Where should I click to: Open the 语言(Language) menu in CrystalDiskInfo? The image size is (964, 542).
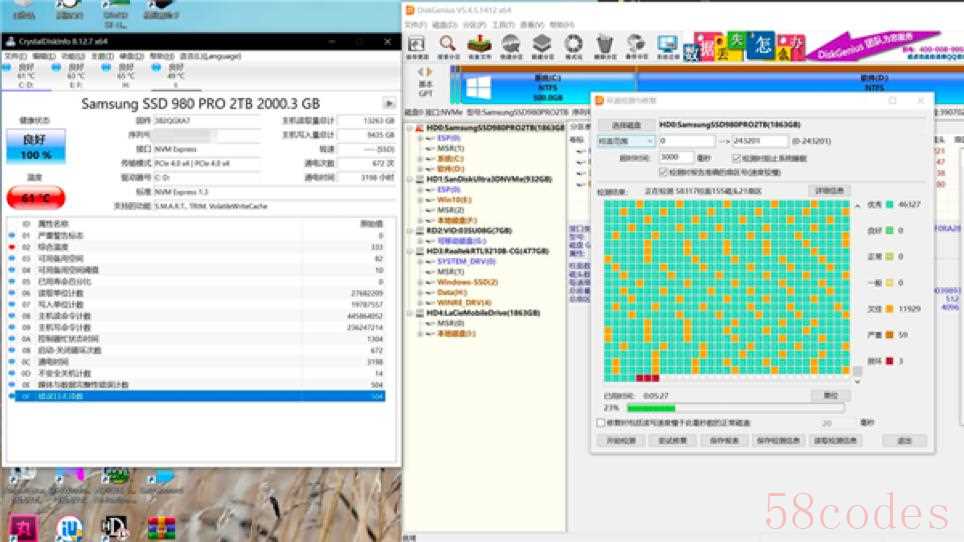click(210, 56)
